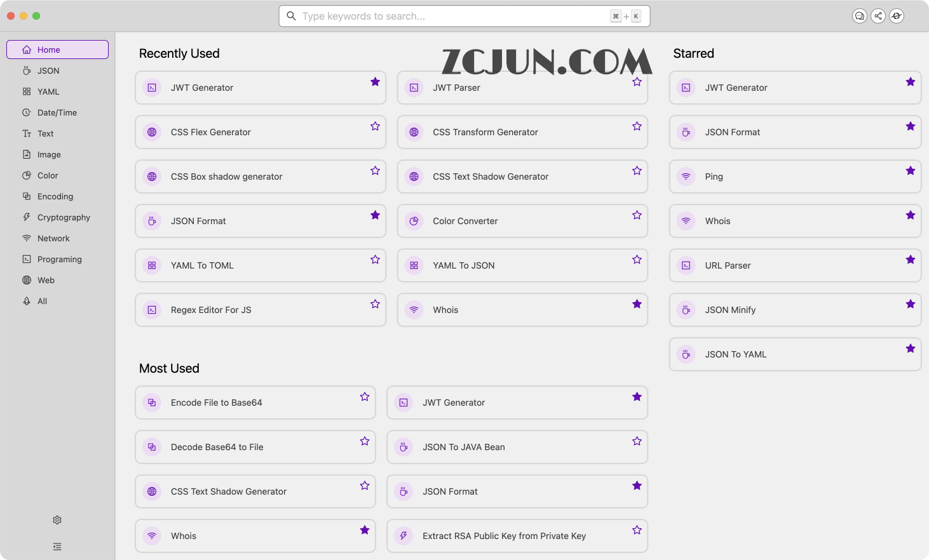Image resolution: width=929 pixels, height=560 pixels.
Task: Click the terminal icon on Regex Editor For JS
Action: (x=152, y=310)
